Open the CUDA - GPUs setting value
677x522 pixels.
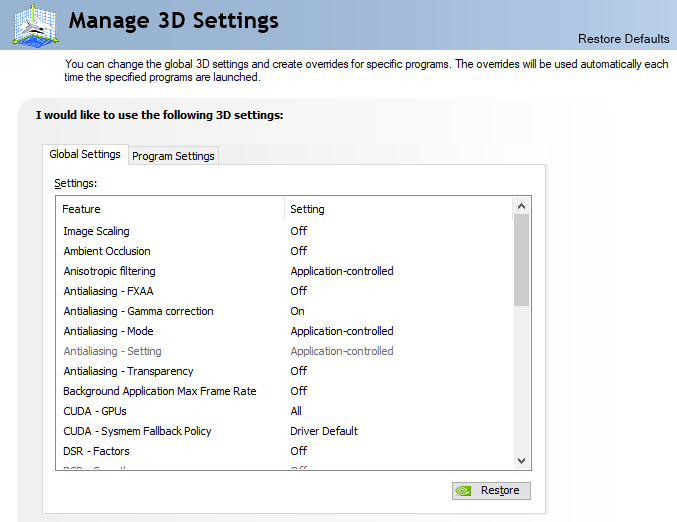pyautogui.click(x=296, y=411)
